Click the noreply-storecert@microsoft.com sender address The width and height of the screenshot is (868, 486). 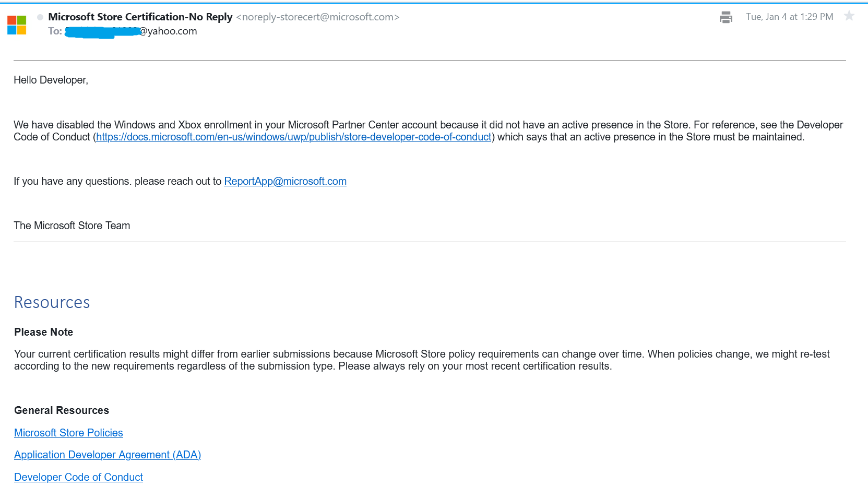point(318,17)
